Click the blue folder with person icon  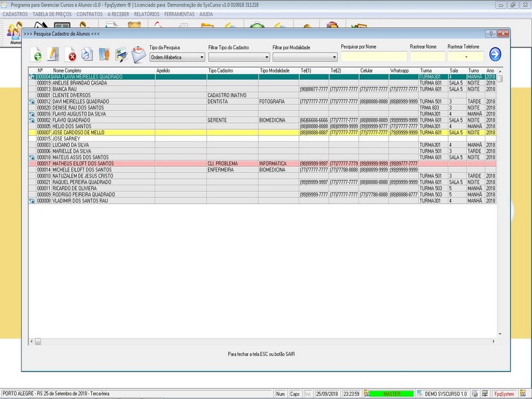[104, 55]
